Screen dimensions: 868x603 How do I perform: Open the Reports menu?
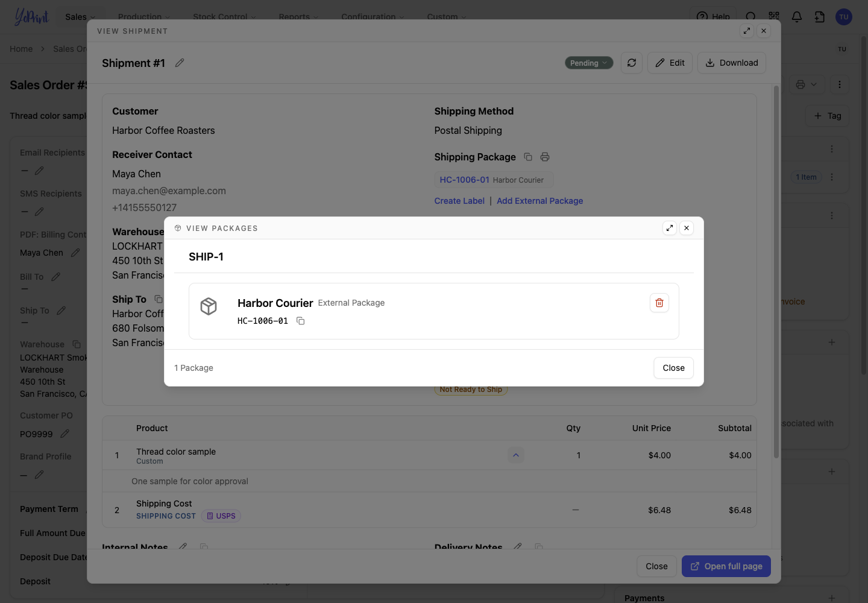pyautogui.click(x=298, y=17)
